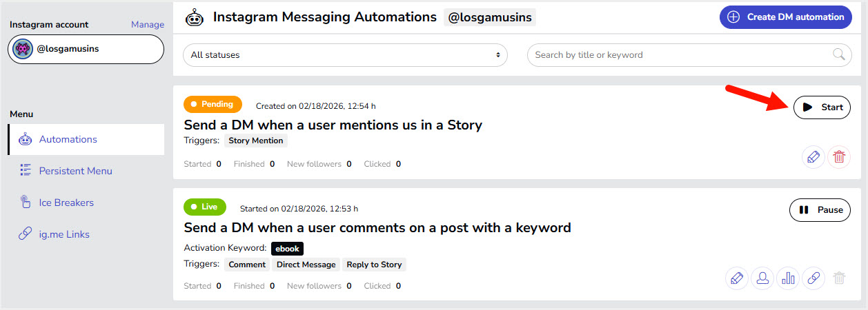Go to Persistent Menu section

click(x=75, y=171)
